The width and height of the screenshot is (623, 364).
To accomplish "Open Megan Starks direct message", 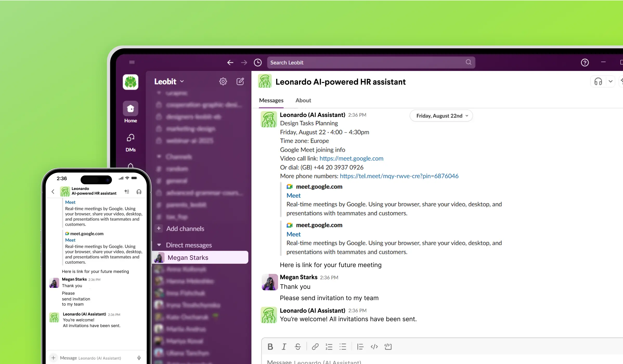I will [188, 257].
